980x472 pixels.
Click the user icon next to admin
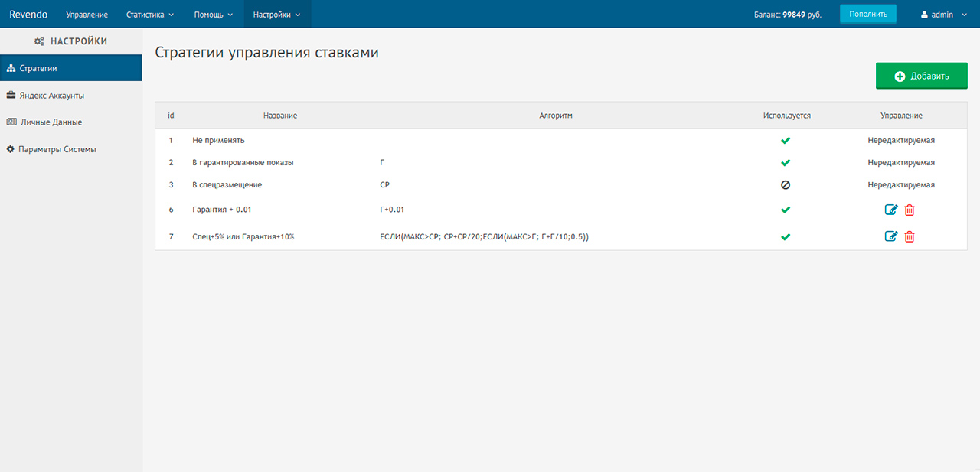pos(924,15)
